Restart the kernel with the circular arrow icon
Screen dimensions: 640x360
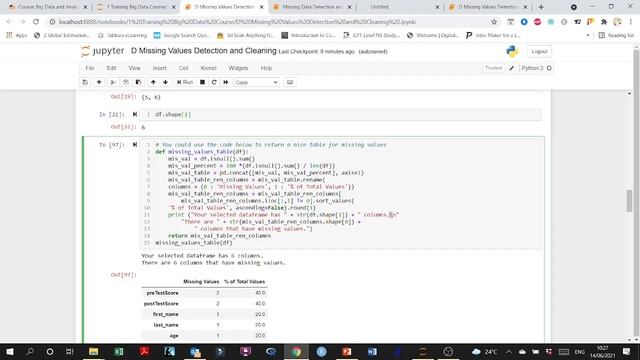(x=214, y=82)
